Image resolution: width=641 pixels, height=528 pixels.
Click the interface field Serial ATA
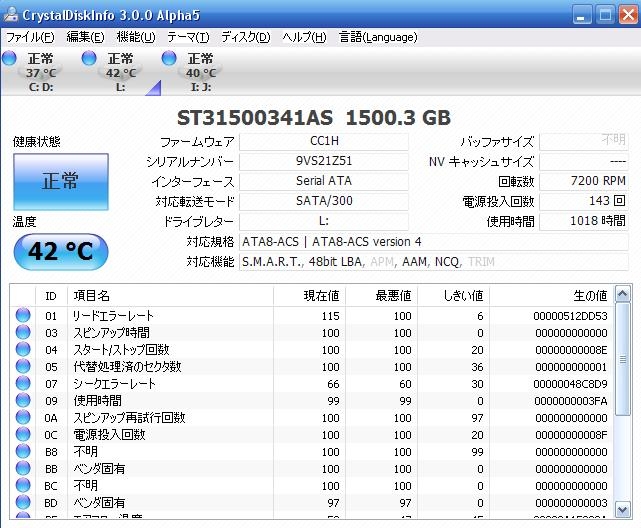324,181
